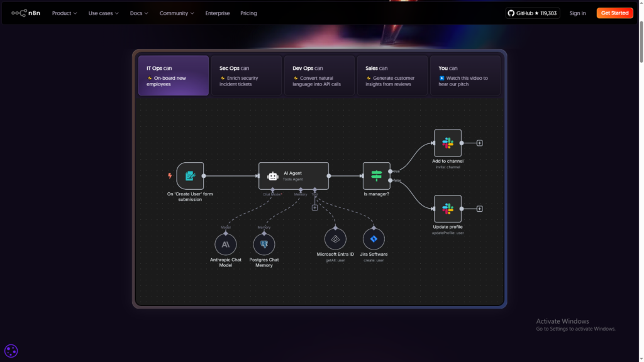Click the Jira Software node icon
The image size is (644, 362).
click(374, 239)
